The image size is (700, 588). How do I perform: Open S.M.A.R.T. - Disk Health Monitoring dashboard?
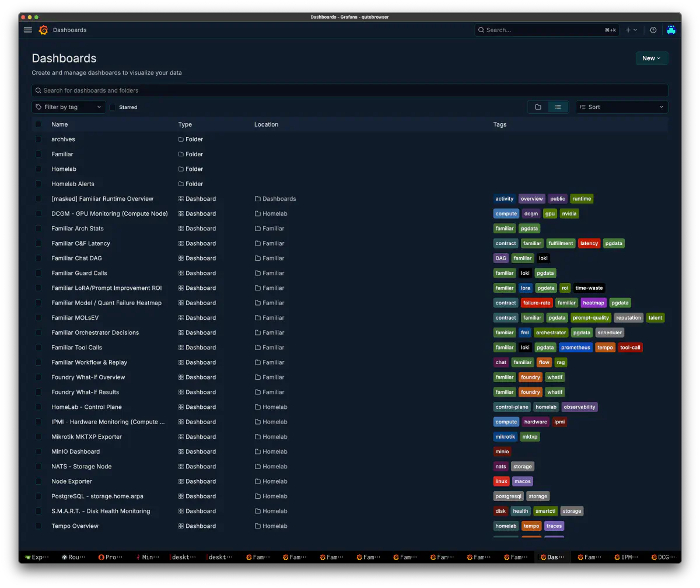(101, 511)
